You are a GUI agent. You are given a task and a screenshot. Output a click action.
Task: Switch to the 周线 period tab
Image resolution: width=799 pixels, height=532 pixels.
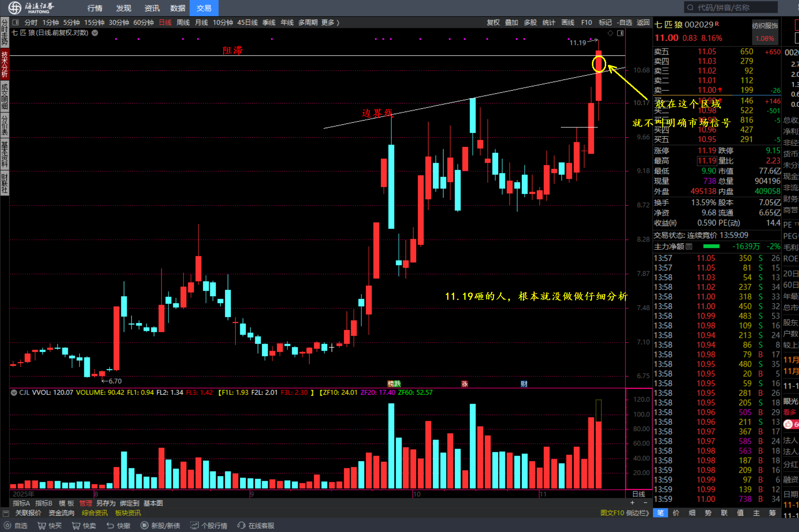tap(183, 22)
